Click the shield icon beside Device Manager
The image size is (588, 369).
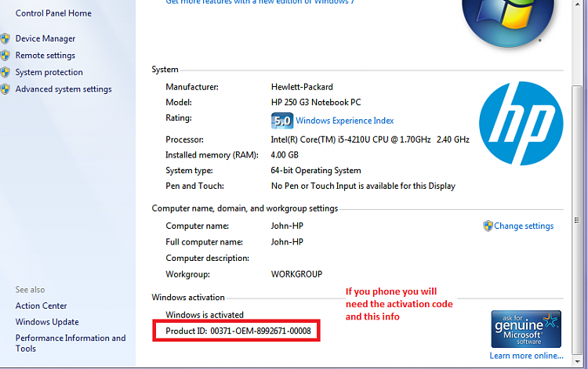click(5, 38)
